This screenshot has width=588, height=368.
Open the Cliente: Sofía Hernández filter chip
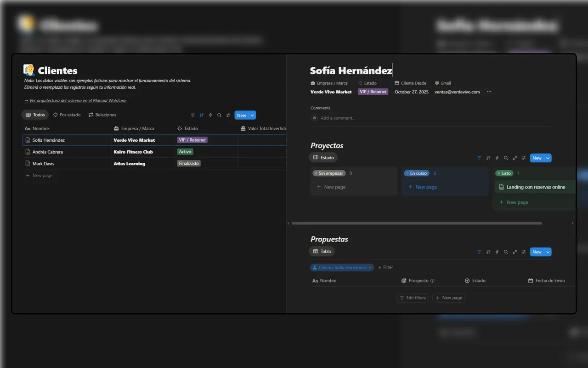coord(342,267)
